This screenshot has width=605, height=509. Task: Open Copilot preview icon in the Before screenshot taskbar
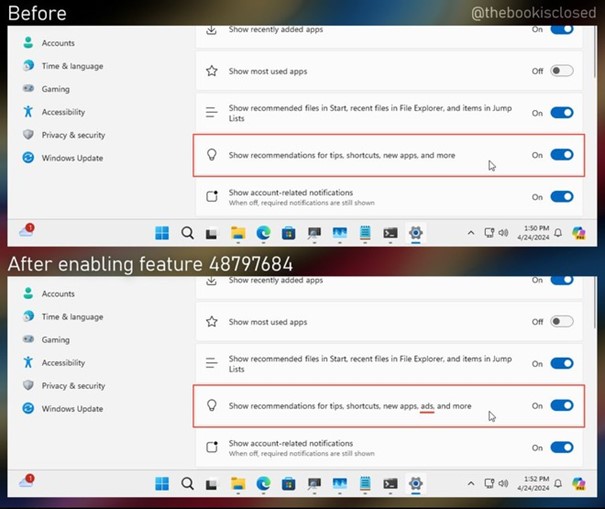[x=579, y=233]
